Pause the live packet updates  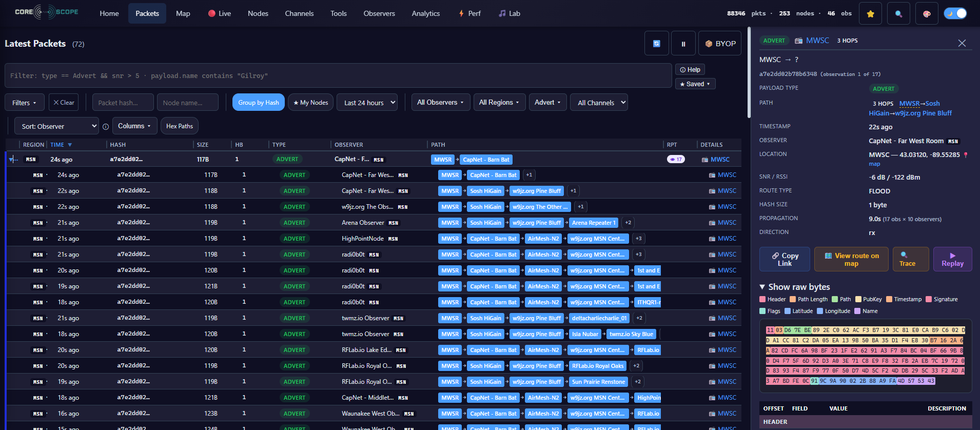click(x=683, y=44)
